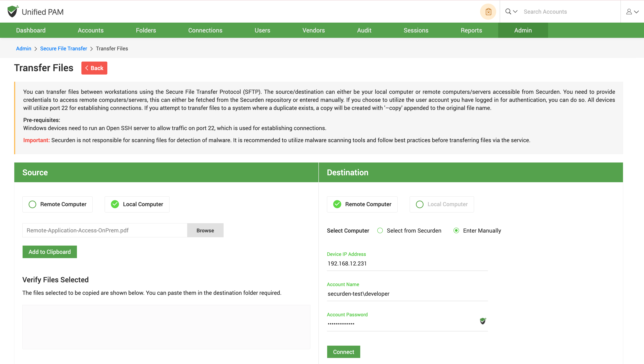
Task: Choose Remote Computer as the source
Action: [32, 204]
